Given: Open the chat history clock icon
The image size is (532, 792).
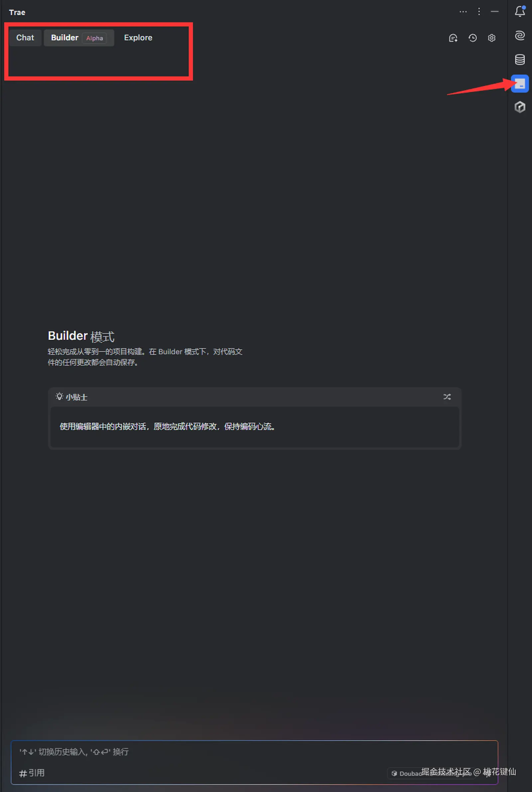Looking at the screenshot, I should (472, 38).
